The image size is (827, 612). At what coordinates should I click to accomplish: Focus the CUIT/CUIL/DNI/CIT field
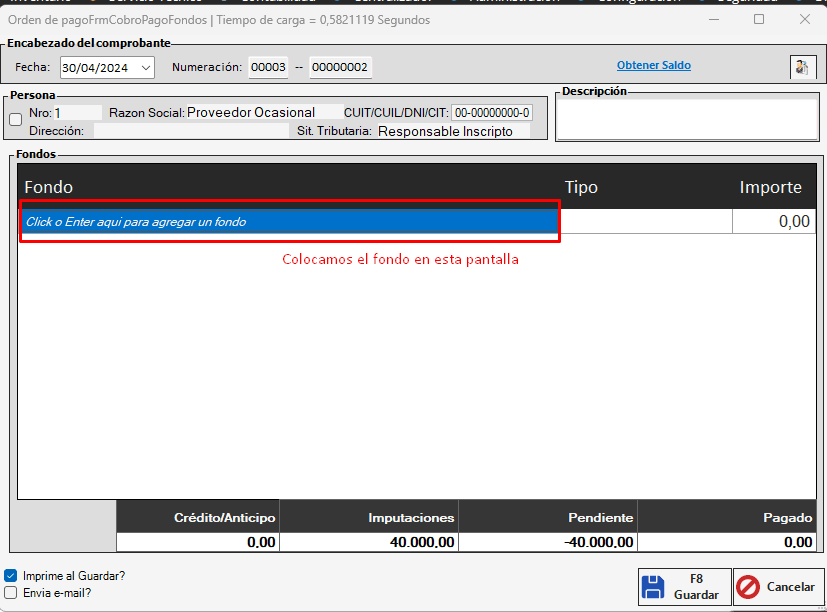[492, 113]
